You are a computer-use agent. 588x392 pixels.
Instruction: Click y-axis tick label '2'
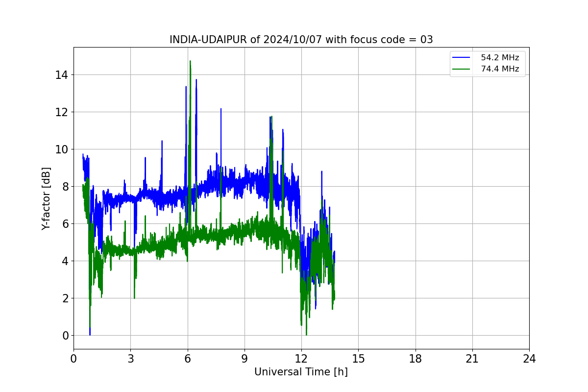[65, 298]
